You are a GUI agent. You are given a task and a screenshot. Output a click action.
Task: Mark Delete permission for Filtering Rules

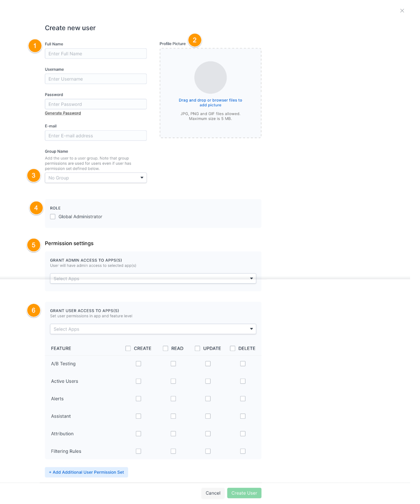(243, 451)
